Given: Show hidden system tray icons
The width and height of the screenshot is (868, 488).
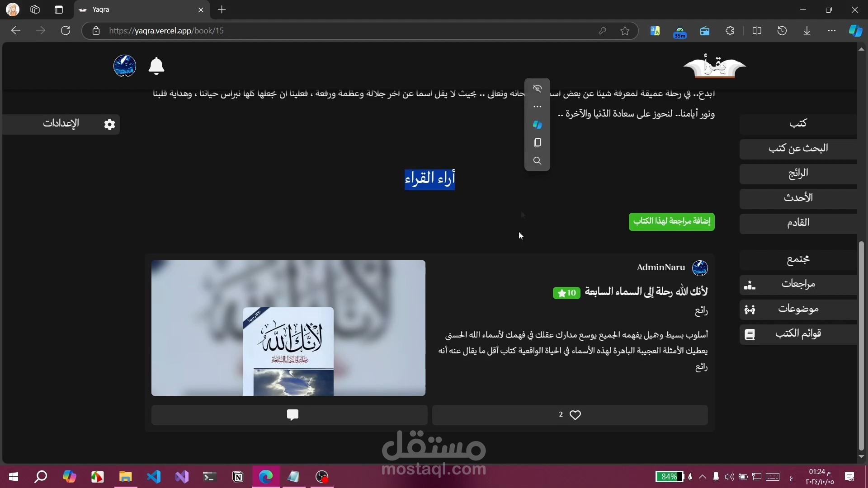Looking at the screenshot, I should tap(702, 477).
